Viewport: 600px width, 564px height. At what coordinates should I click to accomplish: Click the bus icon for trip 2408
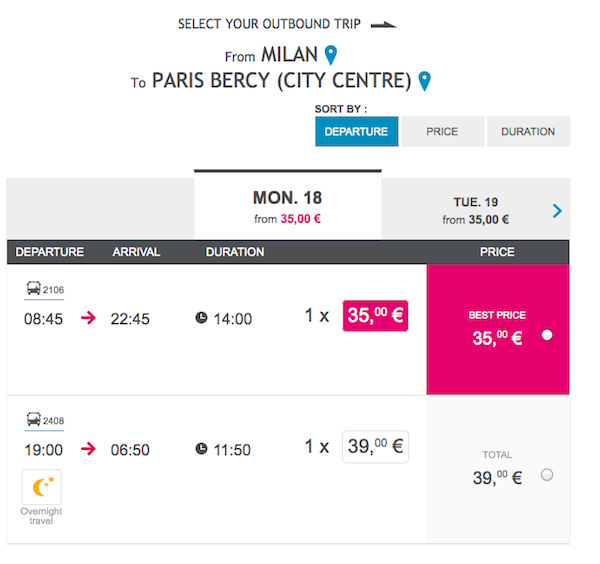click(33, 419)
